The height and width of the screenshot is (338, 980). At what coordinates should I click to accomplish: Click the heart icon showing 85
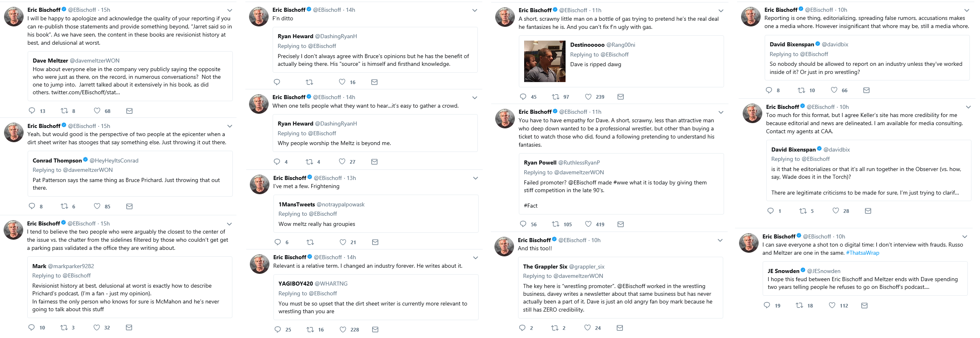click(x=97, y=206)
